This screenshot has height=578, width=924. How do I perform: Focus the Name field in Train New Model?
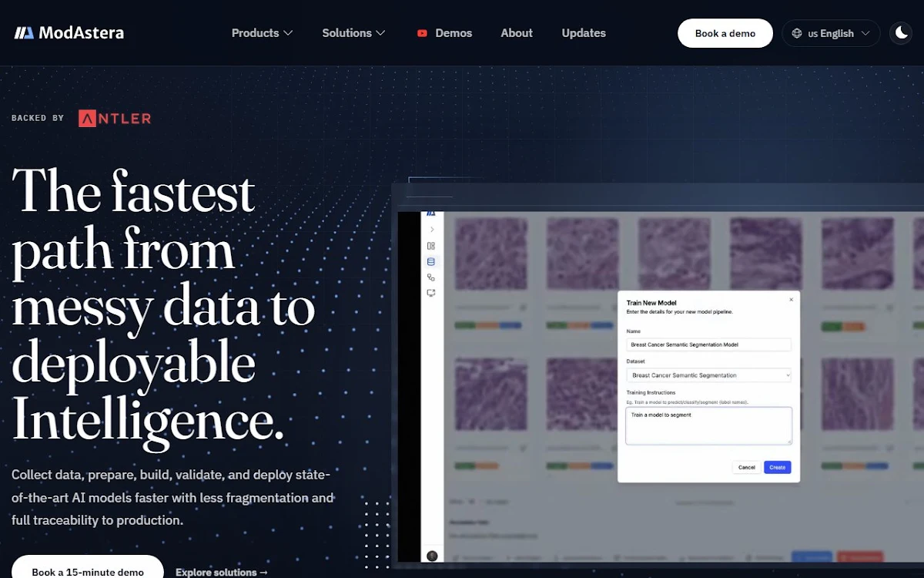709,344
